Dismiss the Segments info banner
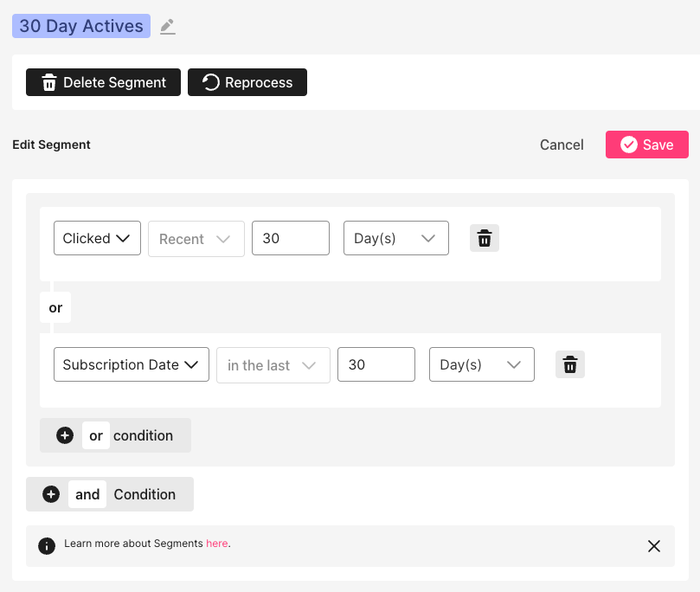700x592 pixels. (x=654, y=546)
